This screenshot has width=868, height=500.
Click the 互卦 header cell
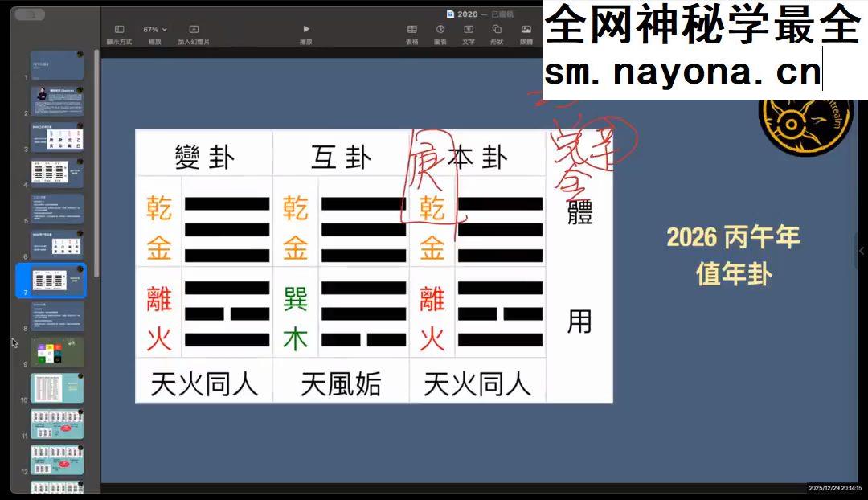pyautogui.click(x=341, y=154)
